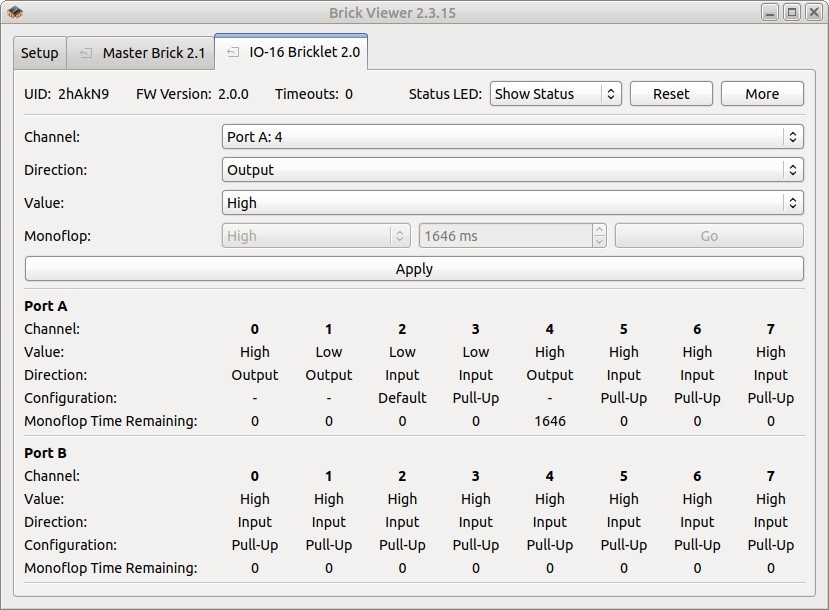Open the disabled Monoflop High dropdown
The image size is (829, 610).
tap(316, 236)
